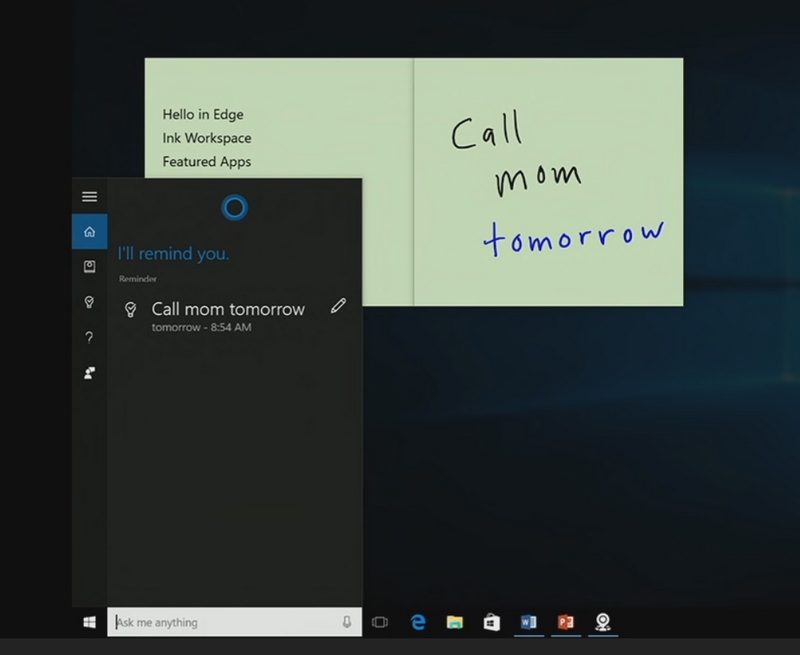Open Task View from the taskbar

pos(380,622)
